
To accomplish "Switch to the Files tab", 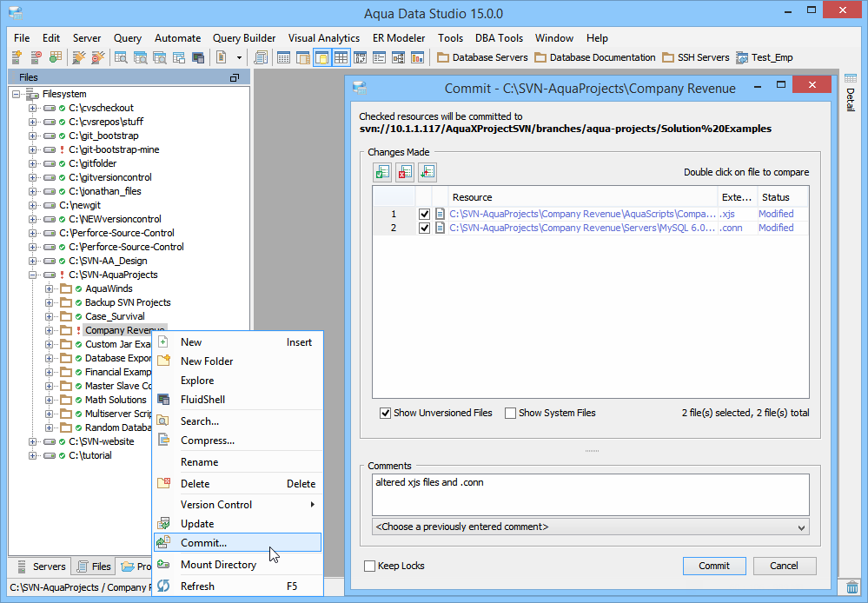I will point(94,567).
